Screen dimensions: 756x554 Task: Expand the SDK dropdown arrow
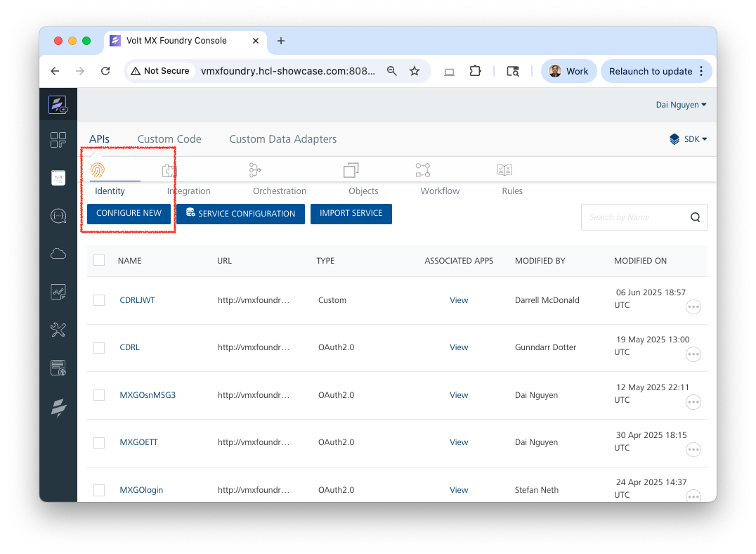[x=705, y=139]
